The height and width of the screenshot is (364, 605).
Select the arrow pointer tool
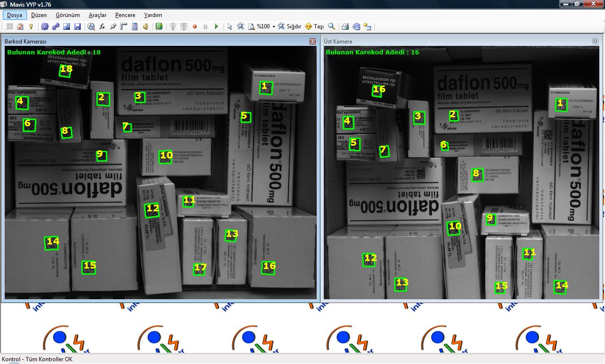(x=230, y=26)
